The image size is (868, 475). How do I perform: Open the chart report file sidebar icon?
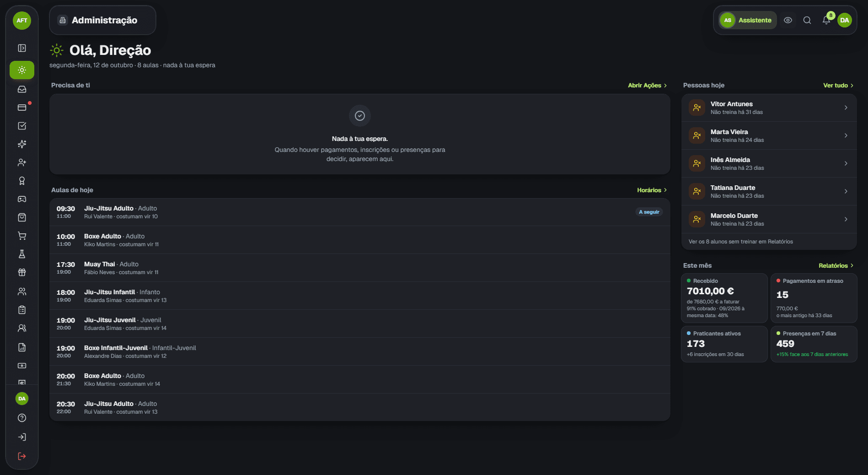(x=22, y=347)
